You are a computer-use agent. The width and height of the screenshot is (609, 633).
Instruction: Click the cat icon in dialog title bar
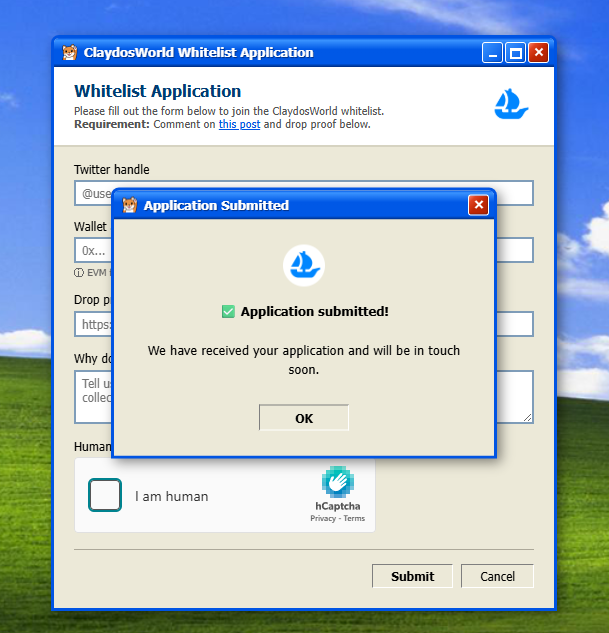(x=130, y=205)
